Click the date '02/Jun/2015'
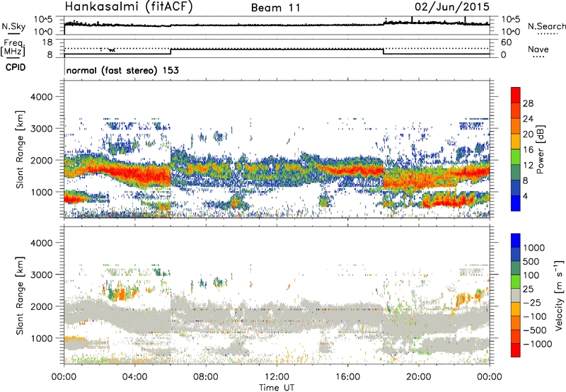The width and height of the screenshot is (566, 392). pyautogui.click(x=452, y=7)
